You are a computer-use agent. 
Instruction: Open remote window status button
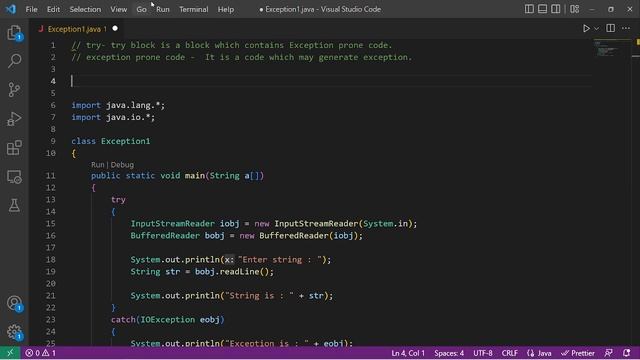click(10, 353)
